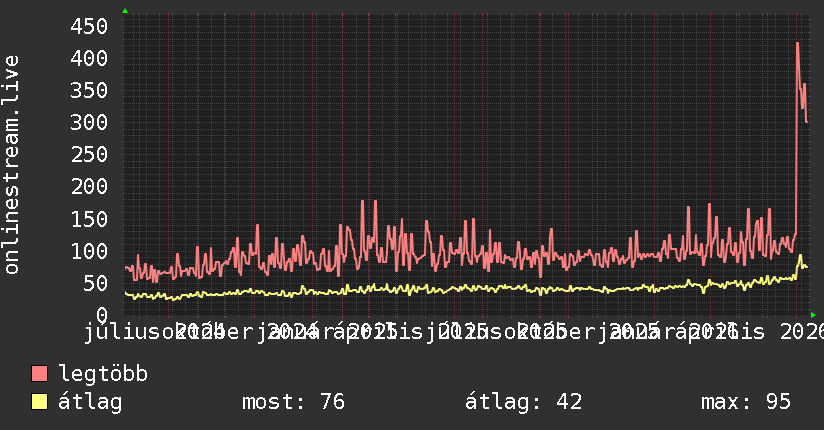Click the 450 y-axis label
The width and height of the screenshot is (824, 430).
pyautogui.click(x=89, y=26)
